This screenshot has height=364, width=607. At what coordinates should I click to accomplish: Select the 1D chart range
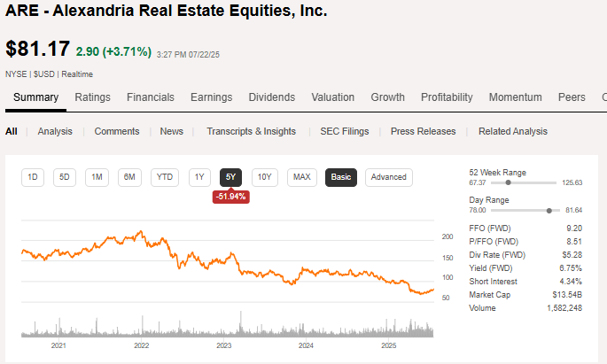coord(33,177)
